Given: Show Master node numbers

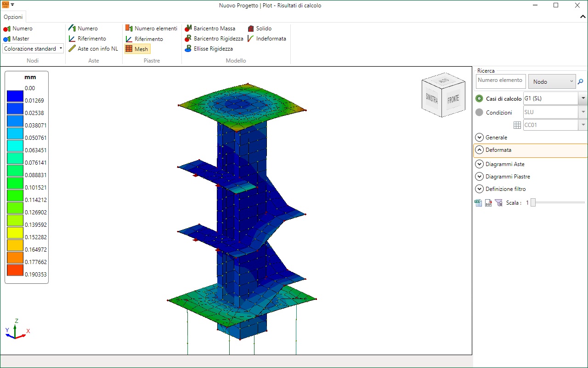Looking at the screenshot, I should tap(17, 39).
